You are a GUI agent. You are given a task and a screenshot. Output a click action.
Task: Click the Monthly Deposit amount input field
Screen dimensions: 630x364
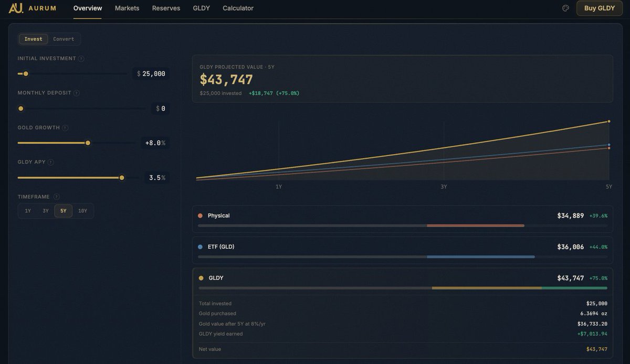coord(161,109)
